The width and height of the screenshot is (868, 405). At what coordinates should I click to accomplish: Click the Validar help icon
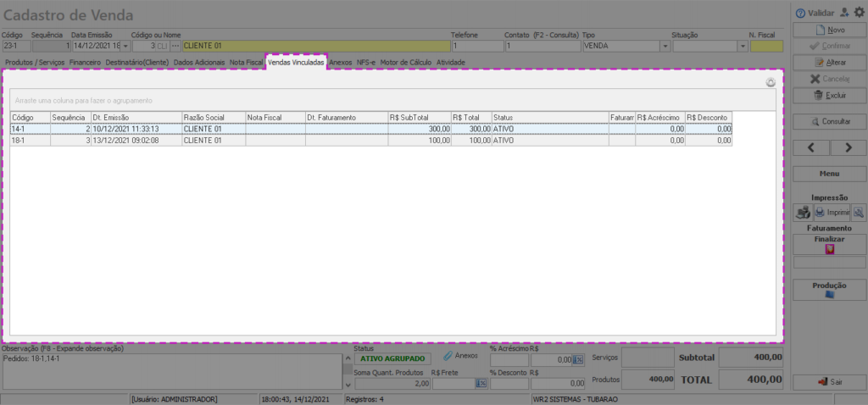[802, 14]
